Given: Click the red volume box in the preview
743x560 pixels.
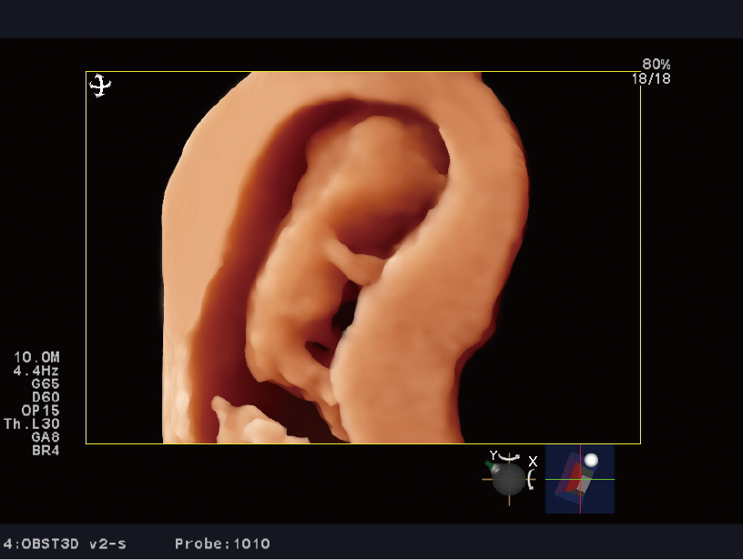Looking at the screenshot, I should [571, 478].
